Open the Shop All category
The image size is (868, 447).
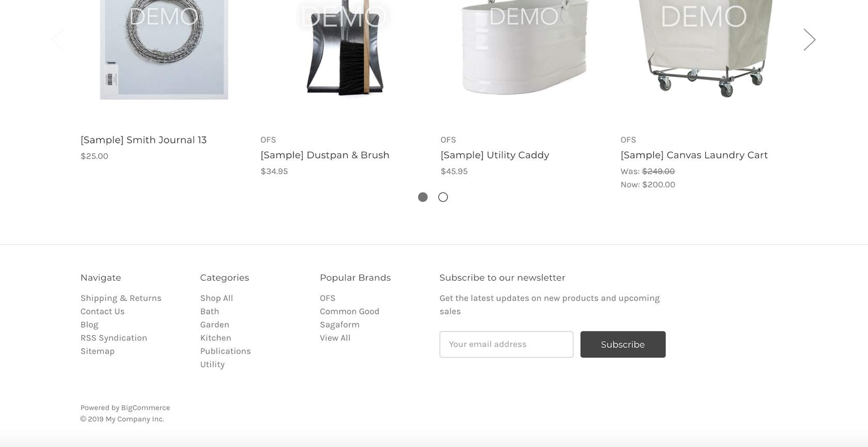pos(216,298)
